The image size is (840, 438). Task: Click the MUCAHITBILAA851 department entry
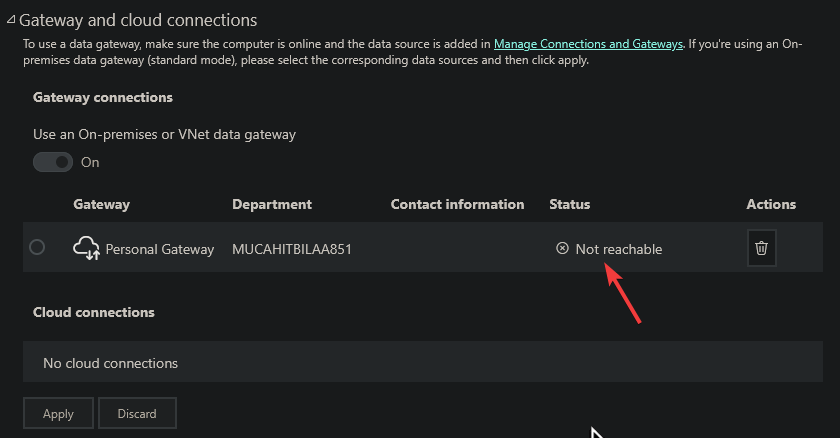click(292, 249)
